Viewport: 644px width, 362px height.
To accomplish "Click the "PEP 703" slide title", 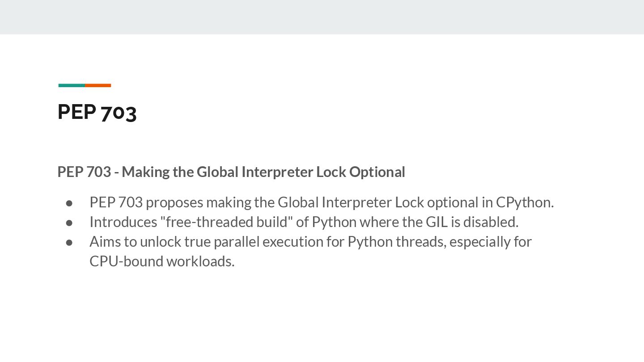I will click(x=97, y=112).
